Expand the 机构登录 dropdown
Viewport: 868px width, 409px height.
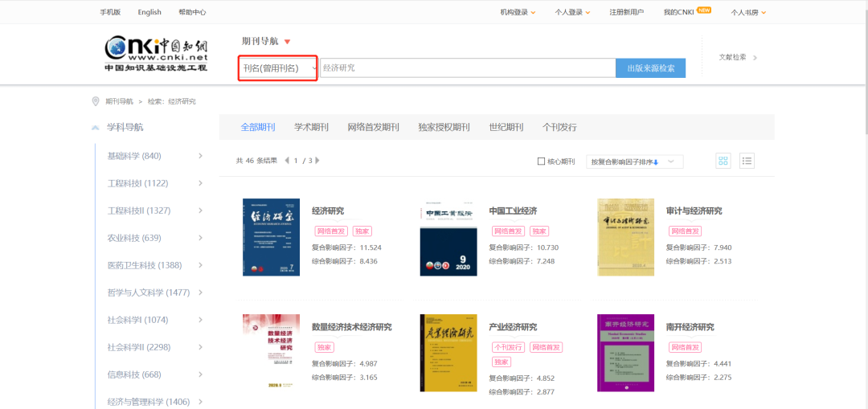[518, 12]
